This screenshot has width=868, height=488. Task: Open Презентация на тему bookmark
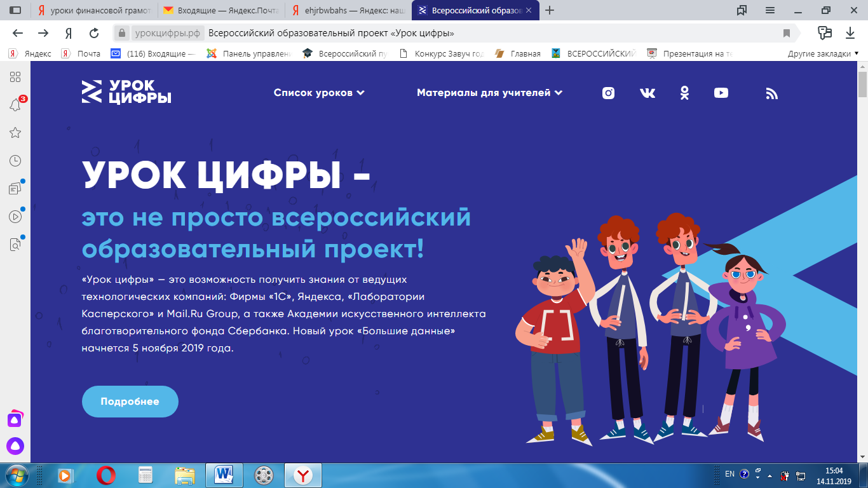[x=691, y=54]
